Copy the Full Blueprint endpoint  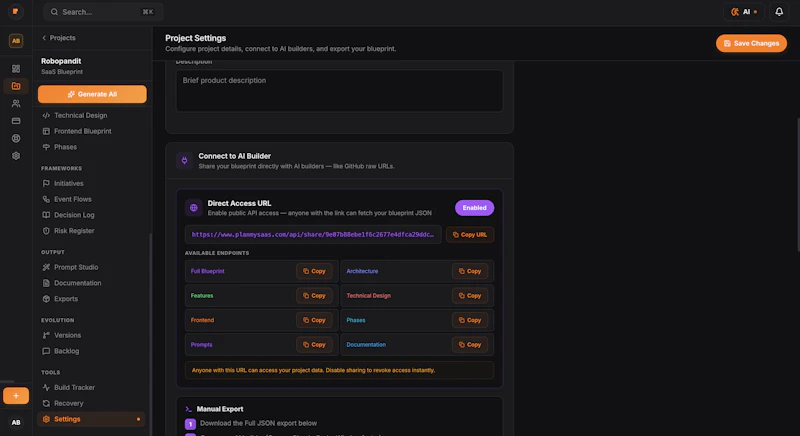314,271
